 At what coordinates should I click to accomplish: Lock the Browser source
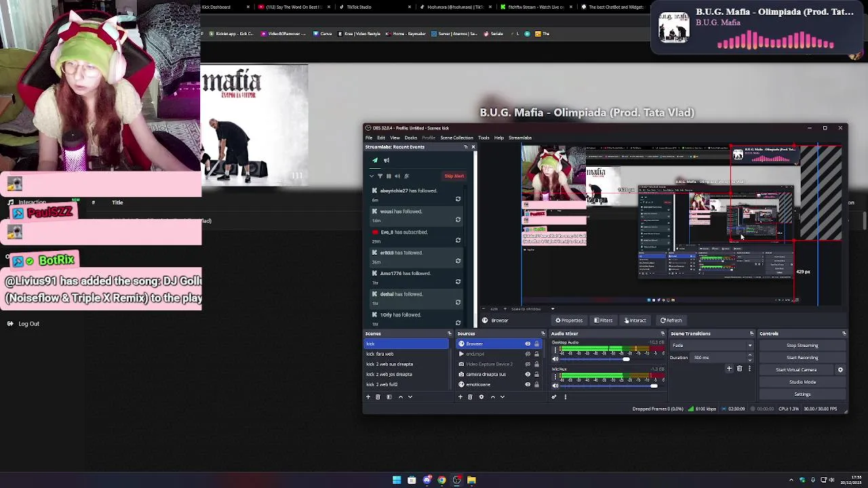click(x=536, y=344)
